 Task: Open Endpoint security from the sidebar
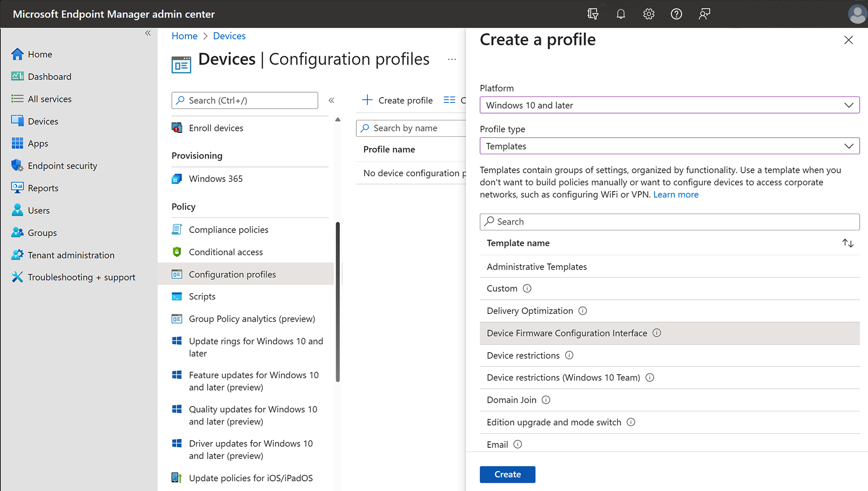pos(62,165)
